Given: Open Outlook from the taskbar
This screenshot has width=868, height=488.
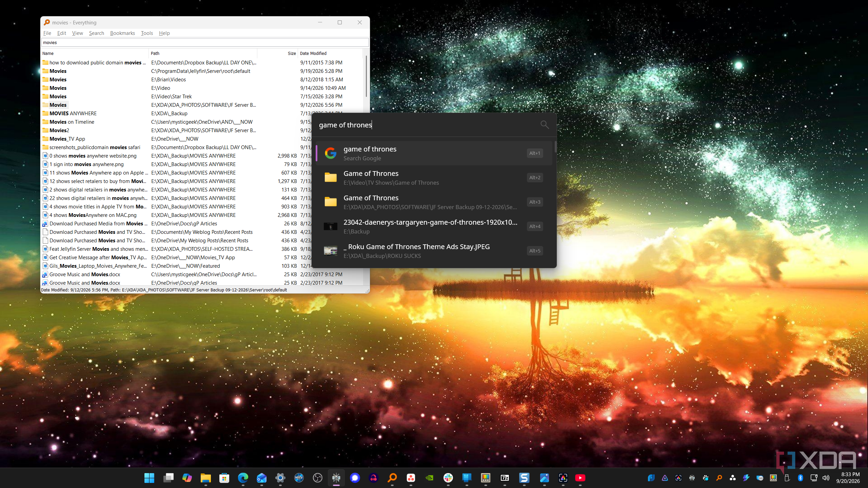Looking at the screenshot, I should [x=261, y=478].
